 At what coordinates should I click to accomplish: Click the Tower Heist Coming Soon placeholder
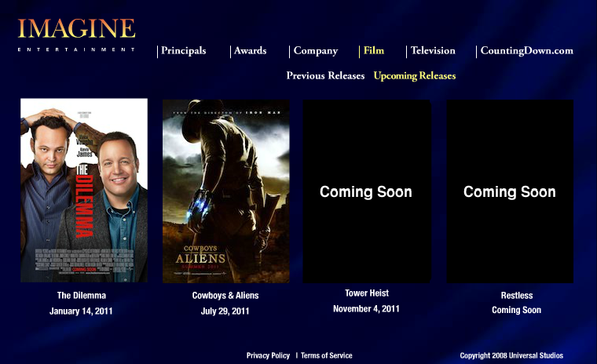pyautogui.click(x=367, y=191)
